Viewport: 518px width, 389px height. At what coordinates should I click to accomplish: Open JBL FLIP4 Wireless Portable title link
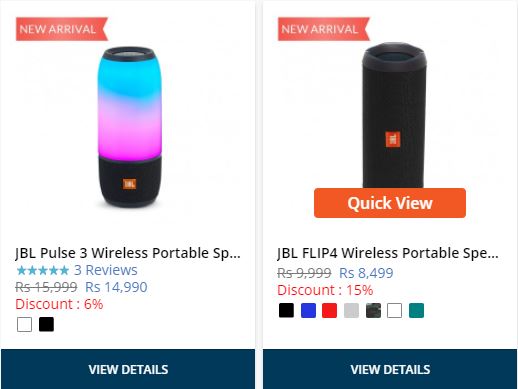pos(388,253)
